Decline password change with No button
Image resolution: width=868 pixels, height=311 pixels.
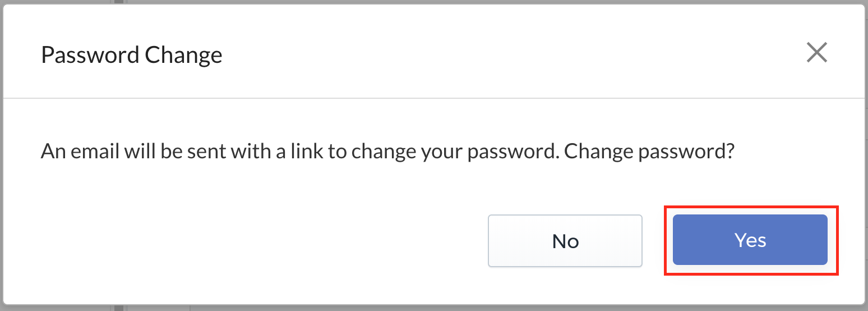[565, 241]
